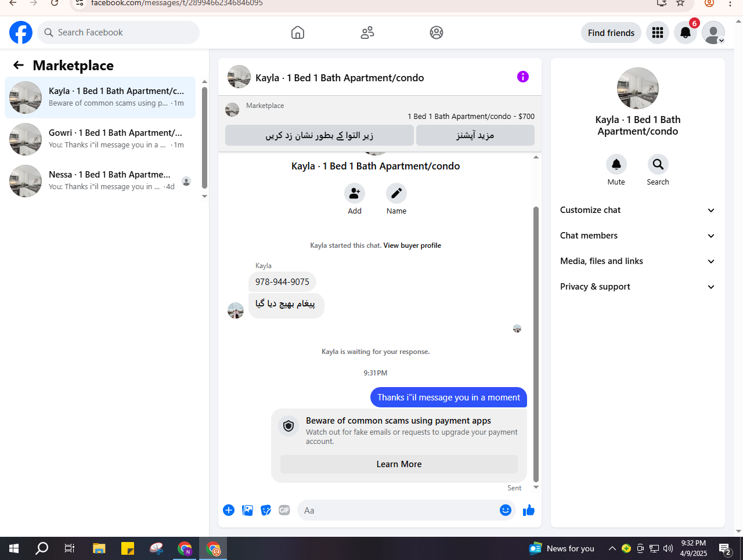Click the Add people icon

point(355,193)
